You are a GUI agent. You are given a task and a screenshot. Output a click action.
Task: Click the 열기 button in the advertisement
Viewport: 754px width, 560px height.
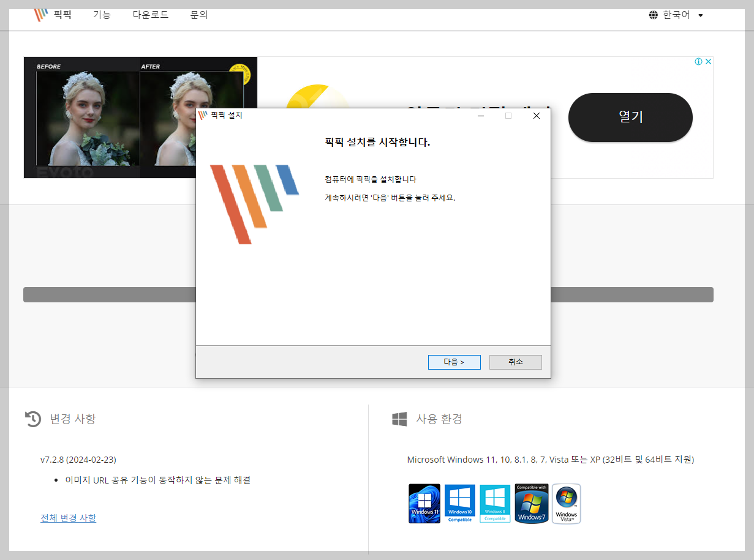(x=630, y=117)
